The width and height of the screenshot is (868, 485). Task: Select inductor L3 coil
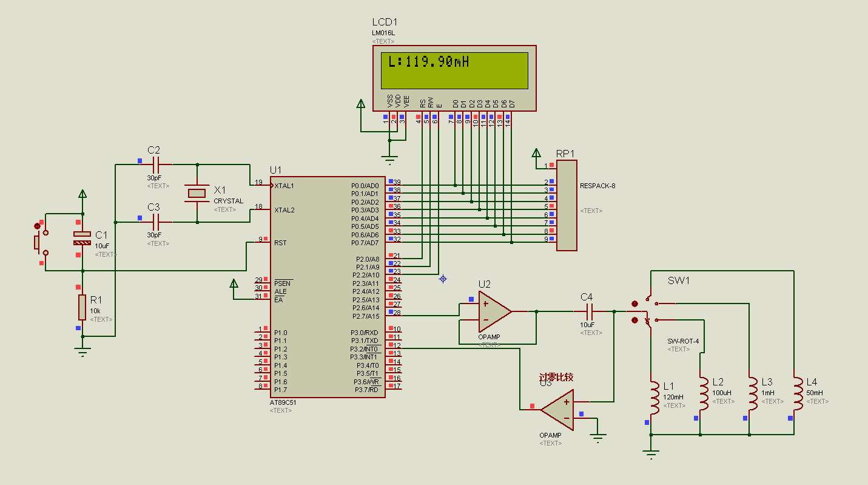tap(753, 393)
